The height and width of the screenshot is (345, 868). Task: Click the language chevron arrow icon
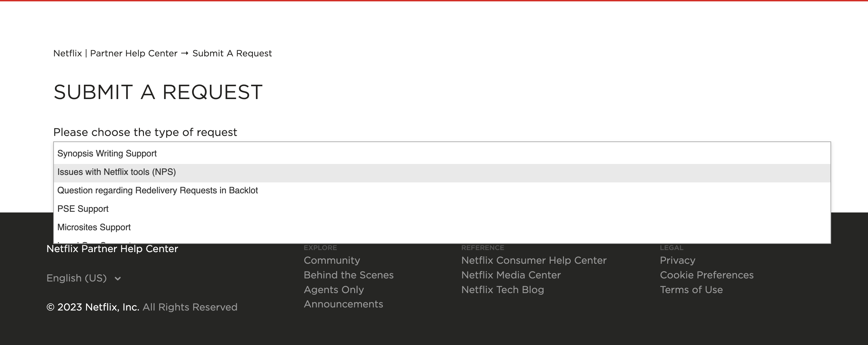(x=118, y=279)
